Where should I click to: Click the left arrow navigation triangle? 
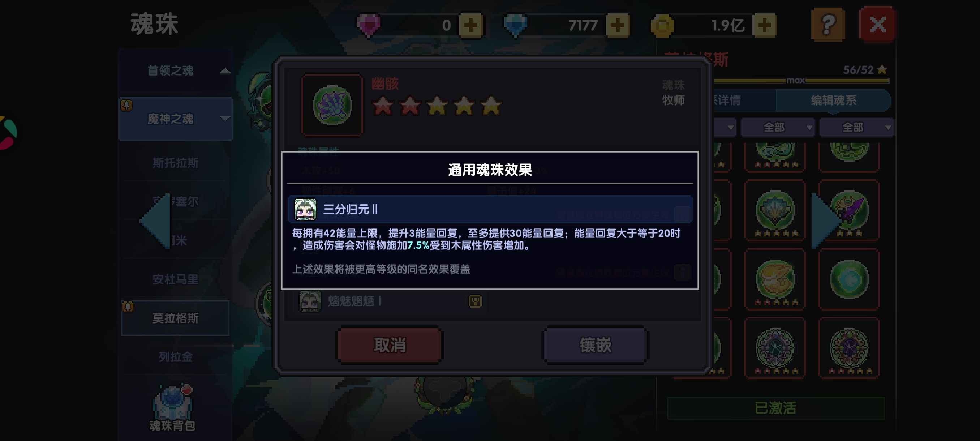pyautogui.click(x=155, y=221)
